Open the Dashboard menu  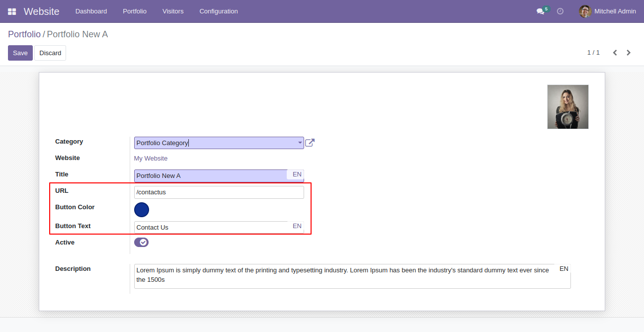click(91, 11)
